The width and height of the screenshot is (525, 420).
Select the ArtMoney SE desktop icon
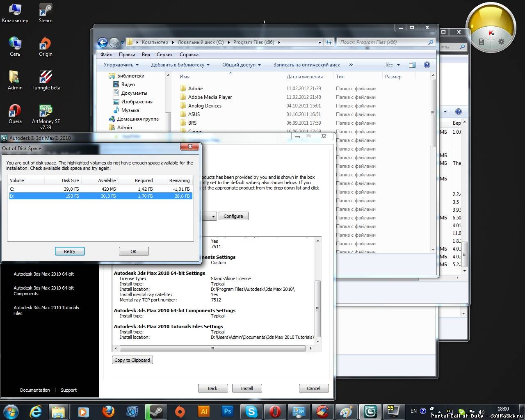(x=46, y=117)
